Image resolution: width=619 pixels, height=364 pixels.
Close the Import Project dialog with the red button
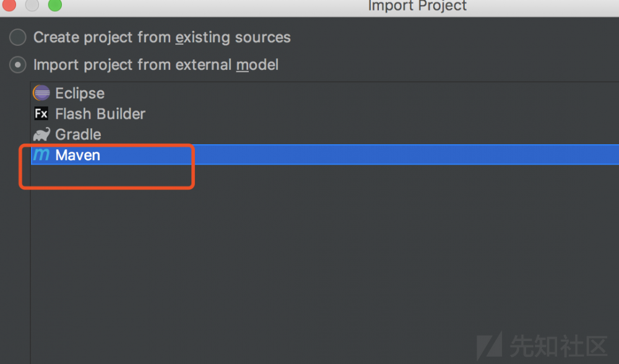coord(9,5)
